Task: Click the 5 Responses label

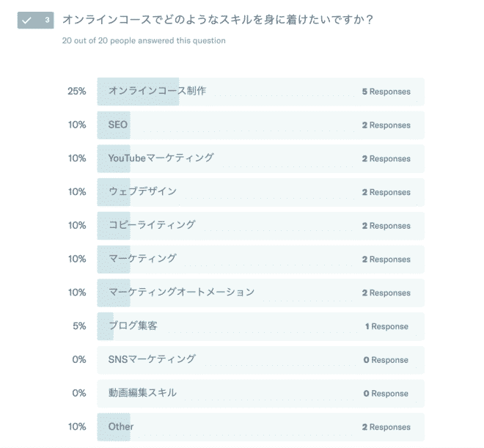Action: pos(386,92)
